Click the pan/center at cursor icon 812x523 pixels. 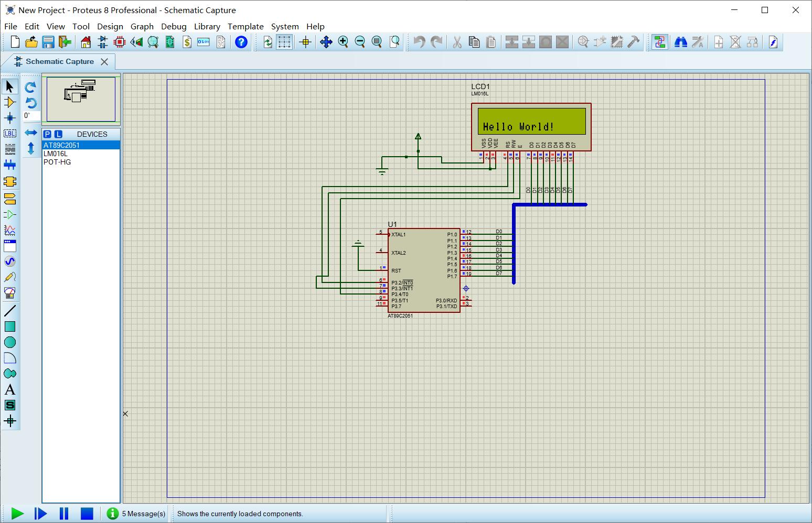tap(326, 42)
